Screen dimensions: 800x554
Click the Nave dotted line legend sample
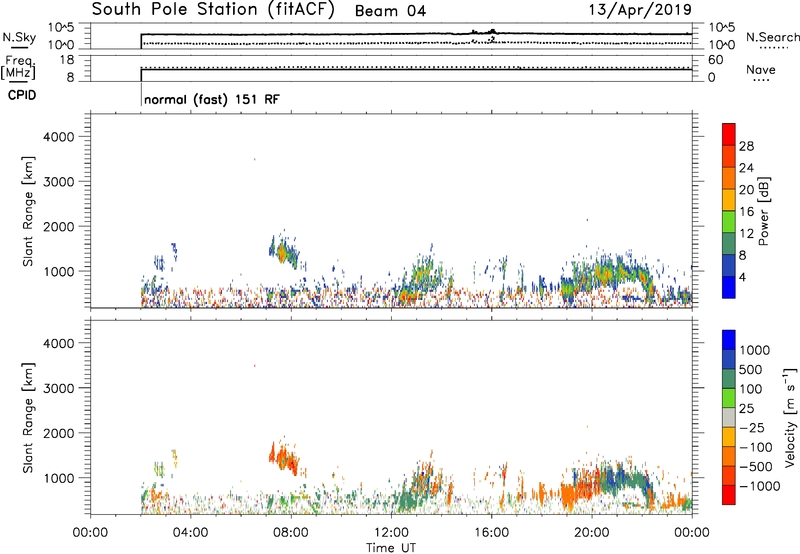point(761,81)
